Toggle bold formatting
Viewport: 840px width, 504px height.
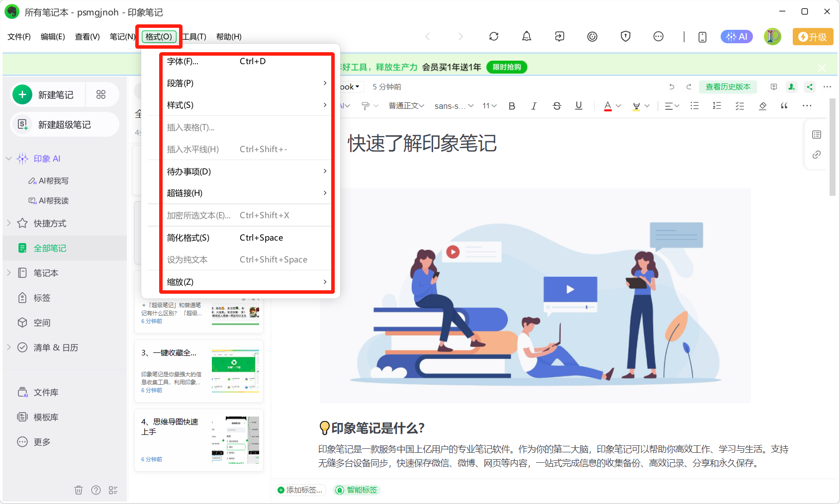[x=512, y=105]
